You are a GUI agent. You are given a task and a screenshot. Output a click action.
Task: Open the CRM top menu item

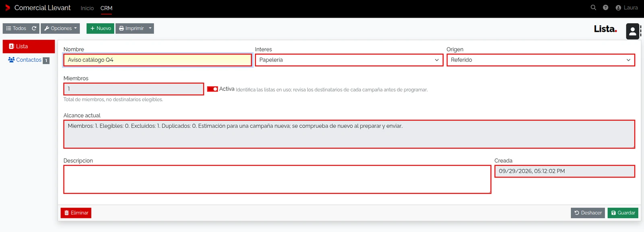(x=106, y=8)
